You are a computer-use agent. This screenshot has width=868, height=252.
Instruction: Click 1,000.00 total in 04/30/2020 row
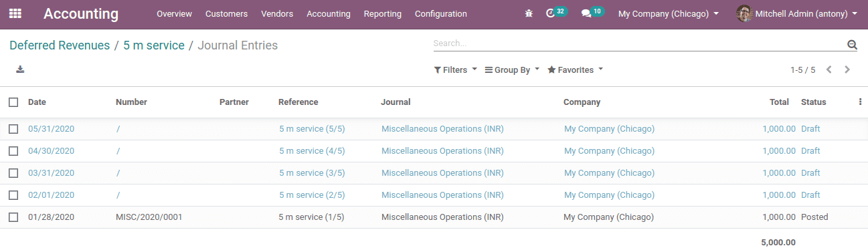tap(779, 151)
